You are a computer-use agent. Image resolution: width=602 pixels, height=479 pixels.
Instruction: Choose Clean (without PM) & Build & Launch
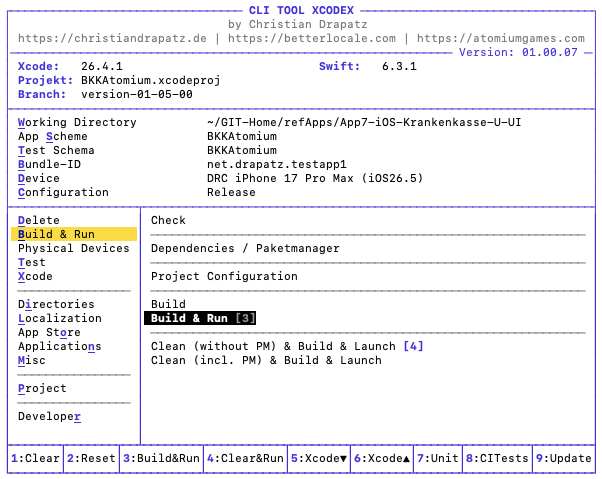click(287, 346)
